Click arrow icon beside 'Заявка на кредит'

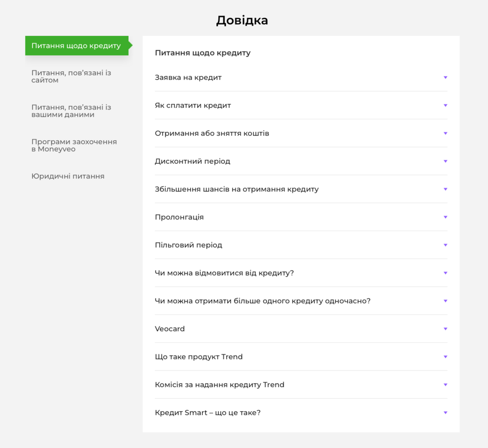coord(445,78)
